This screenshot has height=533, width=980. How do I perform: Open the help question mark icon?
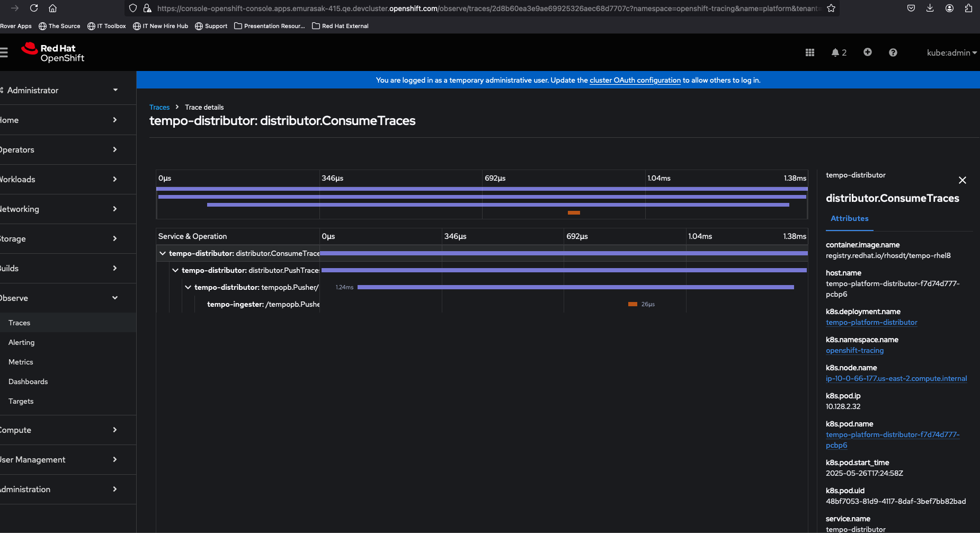tap(893, 52)
